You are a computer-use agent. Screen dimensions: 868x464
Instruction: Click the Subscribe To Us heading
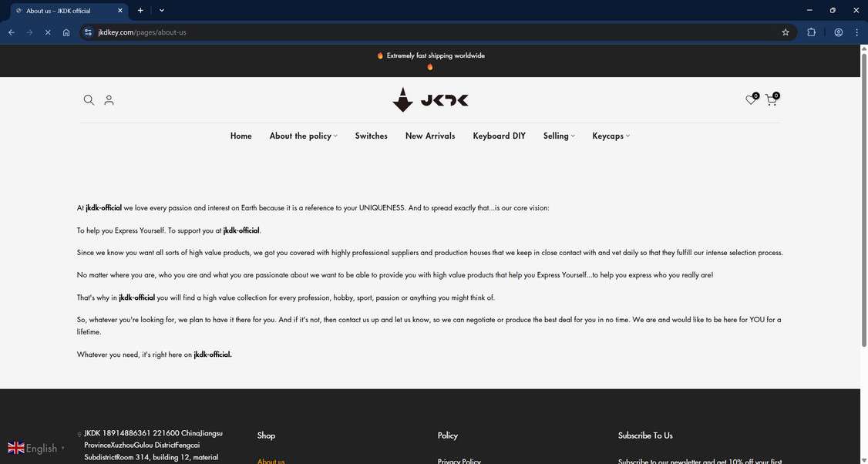click(645, 435)
